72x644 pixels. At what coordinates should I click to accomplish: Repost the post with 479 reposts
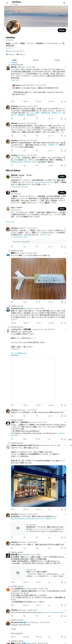[26, 102]
